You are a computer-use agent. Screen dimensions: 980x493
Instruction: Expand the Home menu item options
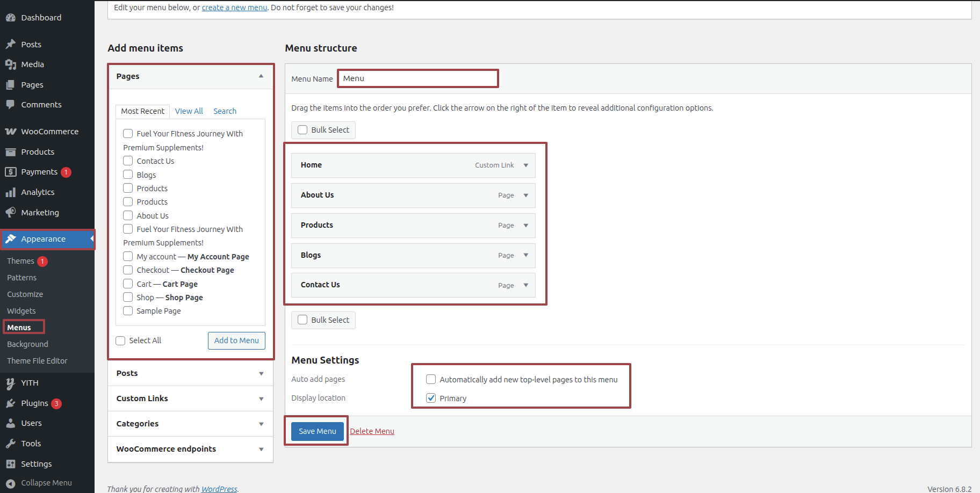[x=525, y=165]
